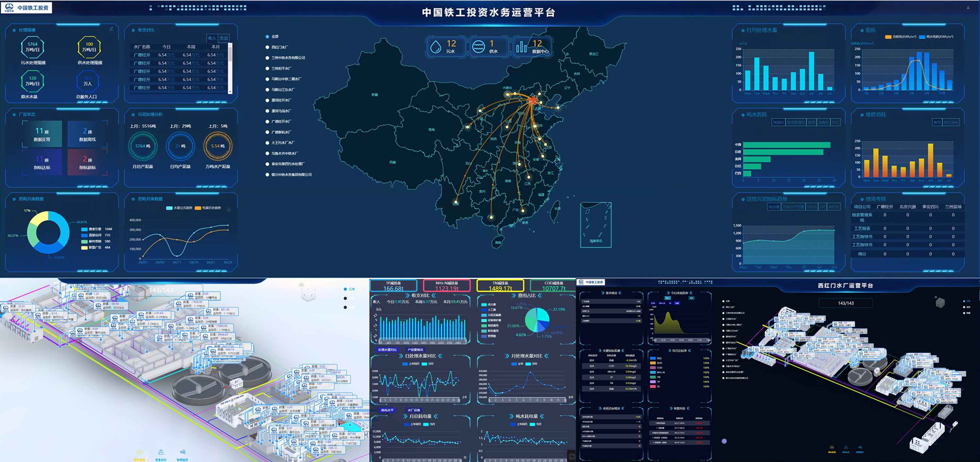Select the 马鞍山江东水厂 radio option
Viewport: 980px width, 462px height.
tap(268, 90)
